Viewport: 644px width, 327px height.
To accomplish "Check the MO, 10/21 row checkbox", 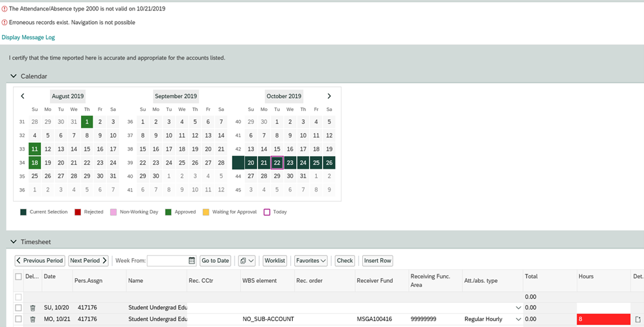I will 18,319.
